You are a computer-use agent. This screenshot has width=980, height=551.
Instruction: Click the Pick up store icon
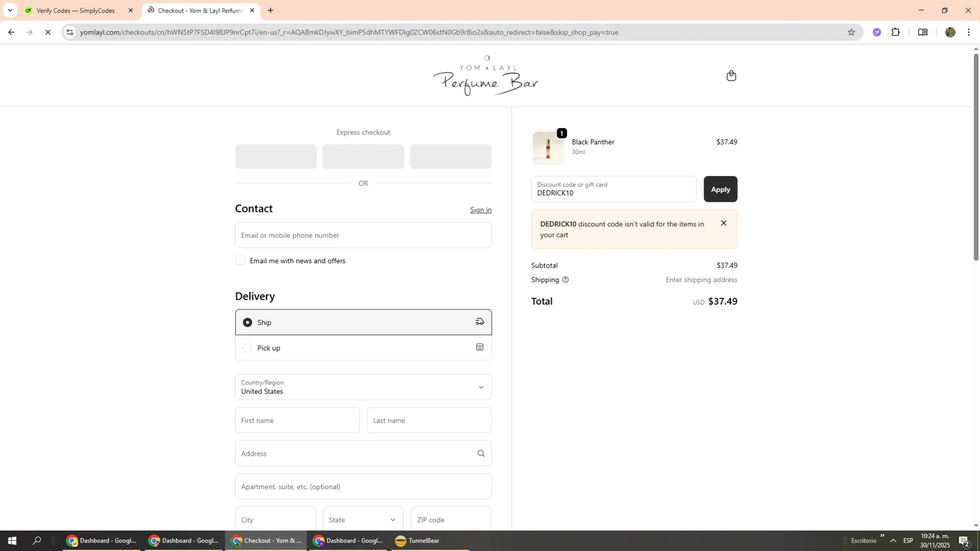tap(480, 347)
